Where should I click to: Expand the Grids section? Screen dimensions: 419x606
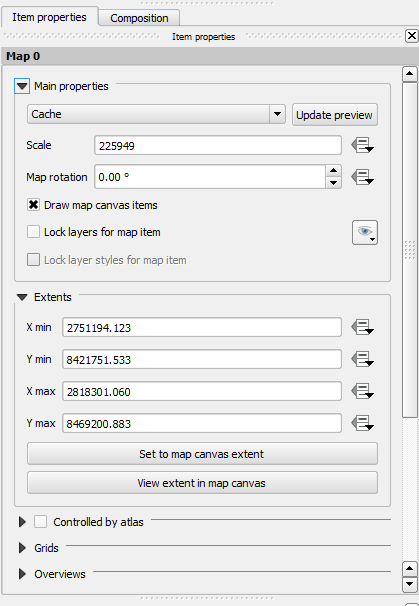coord(22,548)
